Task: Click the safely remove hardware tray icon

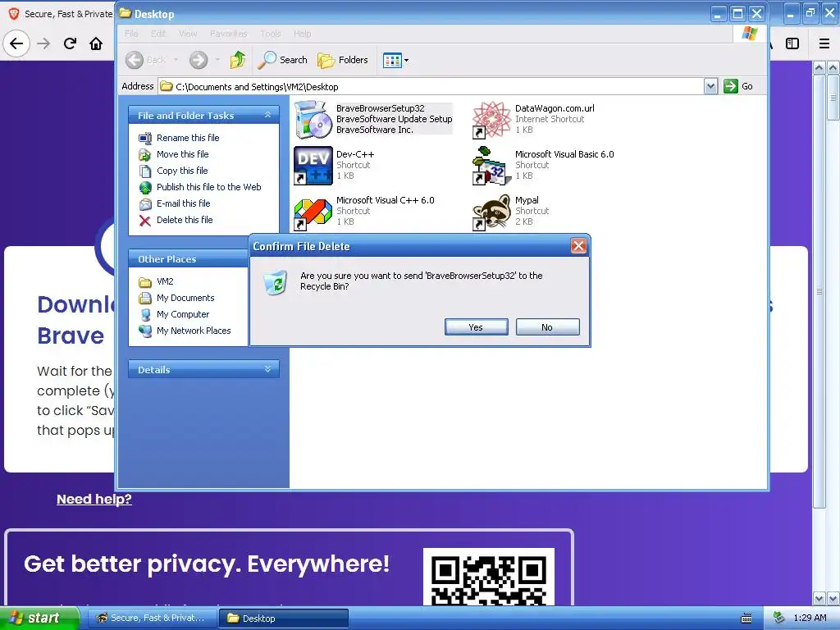Action: pos(779,619)
